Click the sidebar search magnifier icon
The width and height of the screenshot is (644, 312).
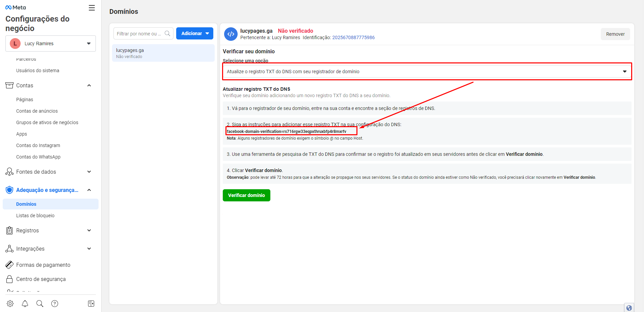(x=40, y=304)
